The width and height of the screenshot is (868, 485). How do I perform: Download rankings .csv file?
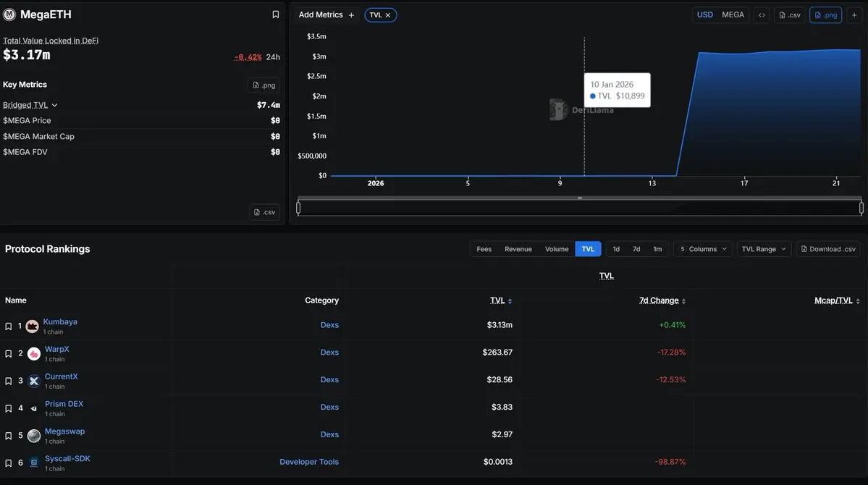[x=828, y=249]
